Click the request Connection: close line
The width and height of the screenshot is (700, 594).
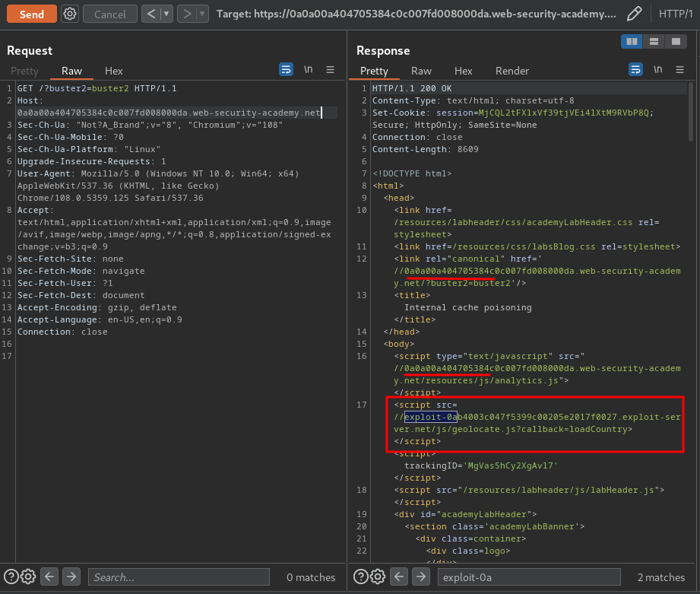(62, 332)
